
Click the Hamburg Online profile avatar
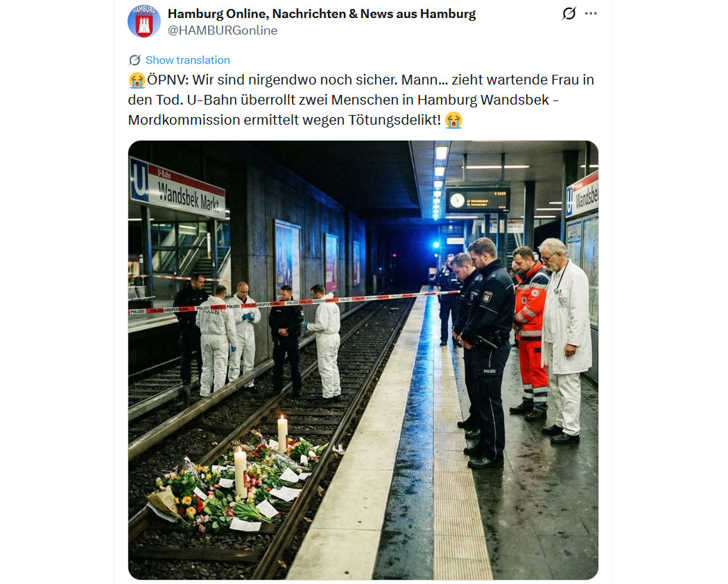(x=144, y=21)
